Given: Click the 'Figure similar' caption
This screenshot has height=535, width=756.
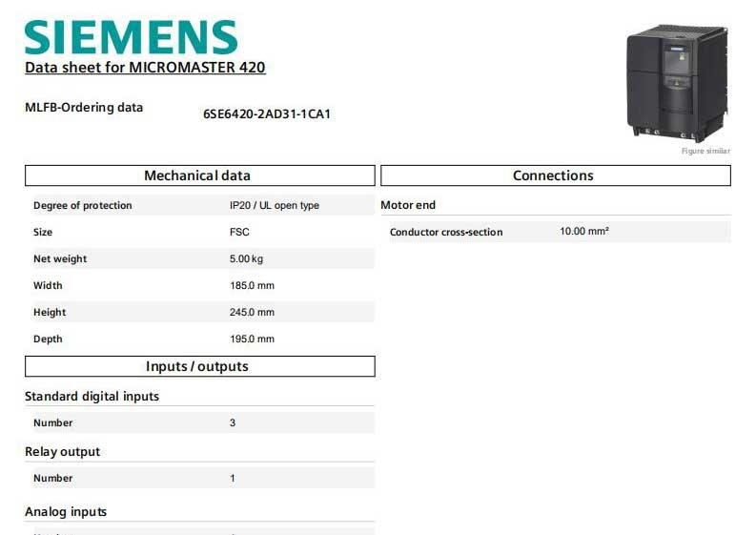Looking at the screenshot, I should pyautogui.click(x=705, y=152).
